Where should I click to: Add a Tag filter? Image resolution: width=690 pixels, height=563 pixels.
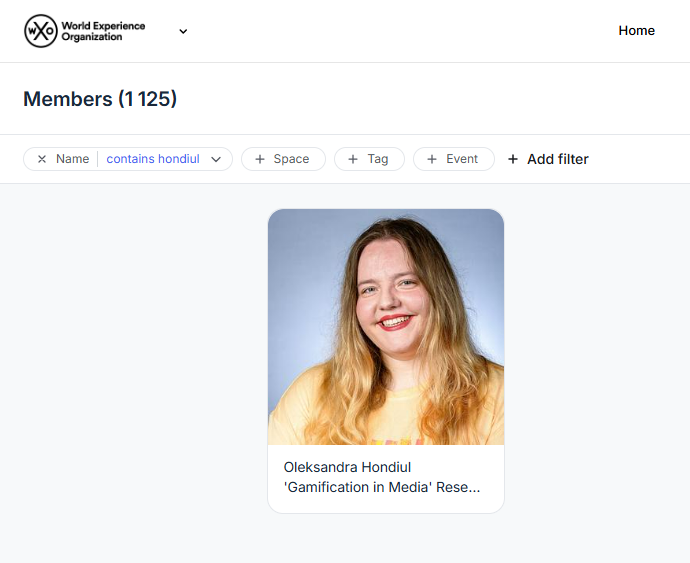click(369, 159)
